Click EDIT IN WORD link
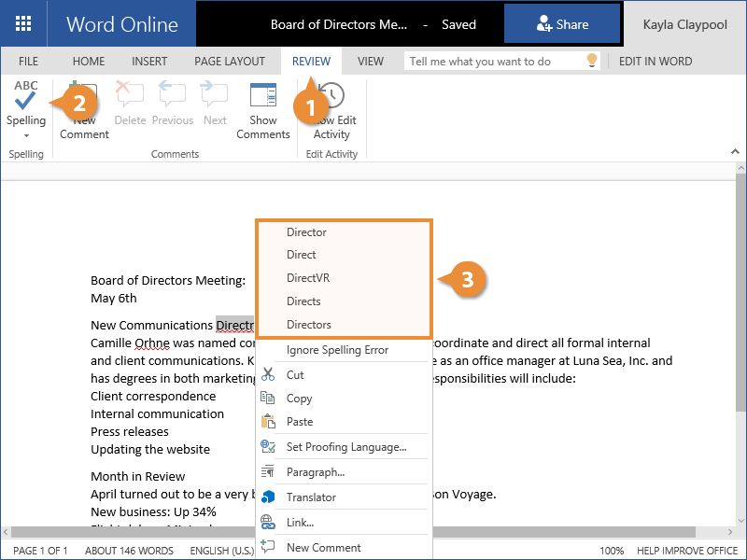The height and width of the screenshot is (560, 747). [x=655, y=62]
